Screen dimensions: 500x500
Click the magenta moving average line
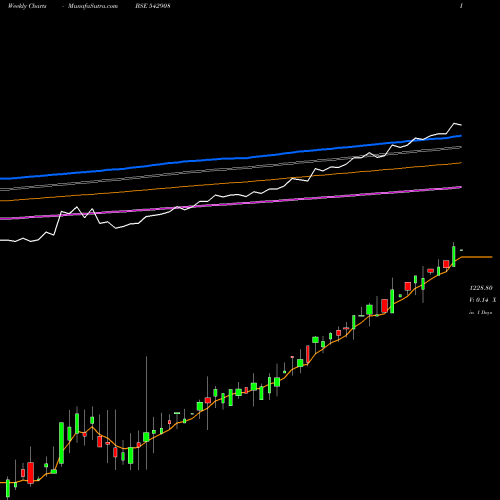(231, 203)
